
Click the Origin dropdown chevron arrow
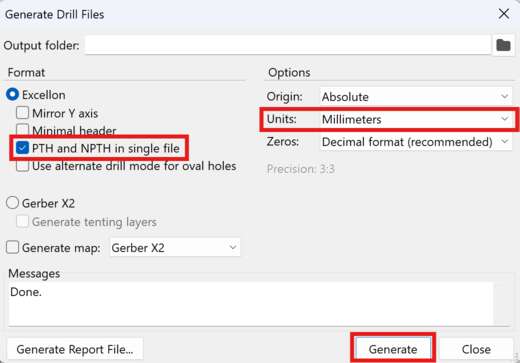coord(505,97)
